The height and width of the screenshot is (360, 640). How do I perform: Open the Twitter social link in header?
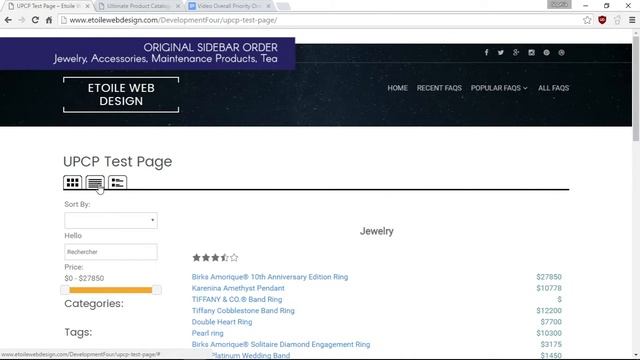501,53
